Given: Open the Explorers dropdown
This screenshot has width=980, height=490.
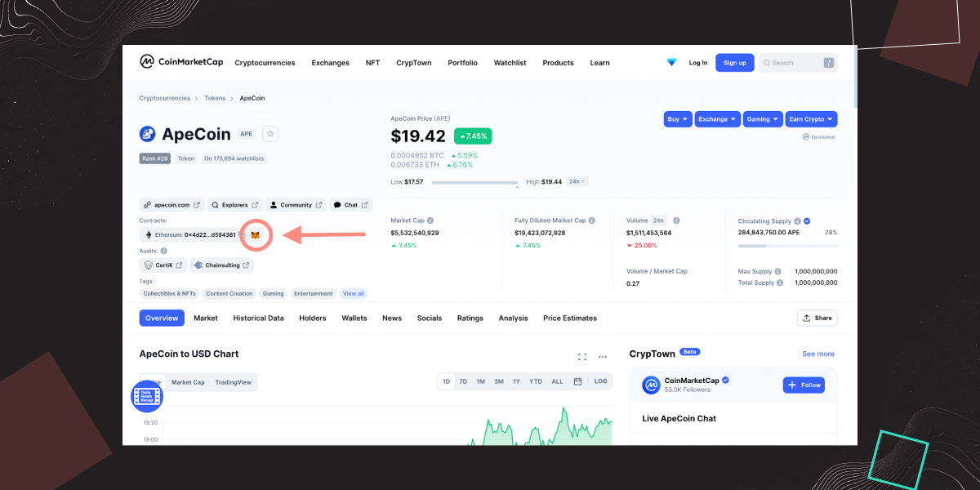Looking at the screenshot, I should pos(234,205).
